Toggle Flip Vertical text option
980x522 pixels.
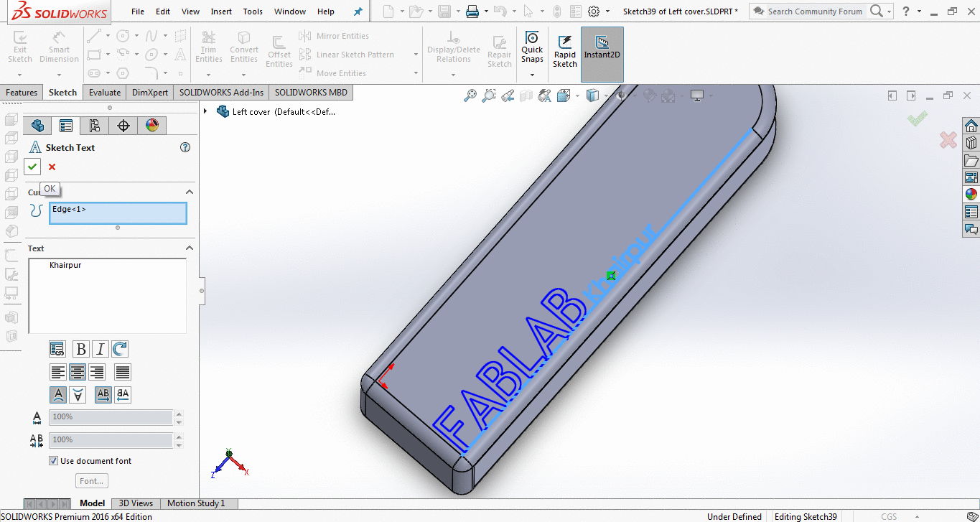click(x=78, y=395)
